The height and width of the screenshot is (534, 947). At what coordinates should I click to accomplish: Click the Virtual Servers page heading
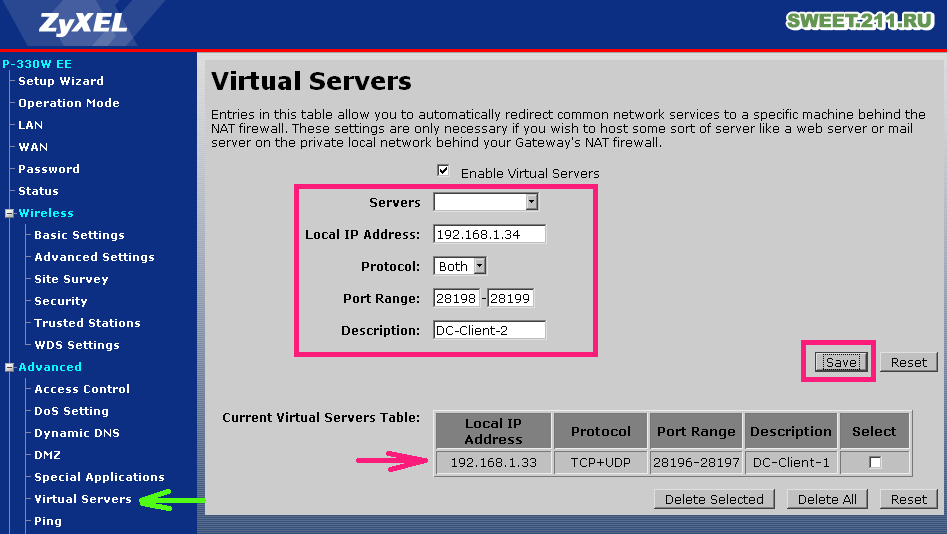[311, 82]
